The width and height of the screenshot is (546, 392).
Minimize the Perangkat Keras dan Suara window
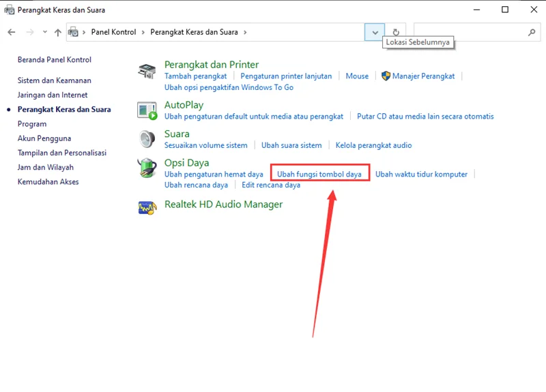[476, 10]
